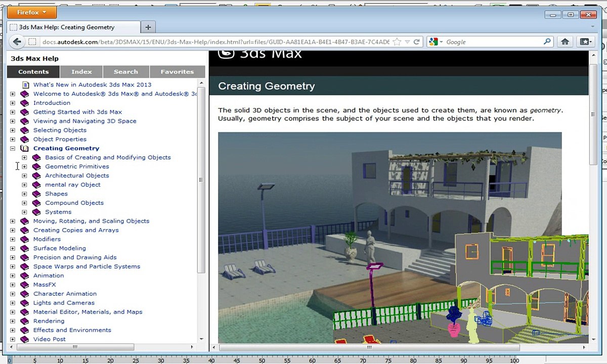Open the history dropdown arrow in address bar
The height and width of the screenshot is (364, 607).
[x=407, y=42]
